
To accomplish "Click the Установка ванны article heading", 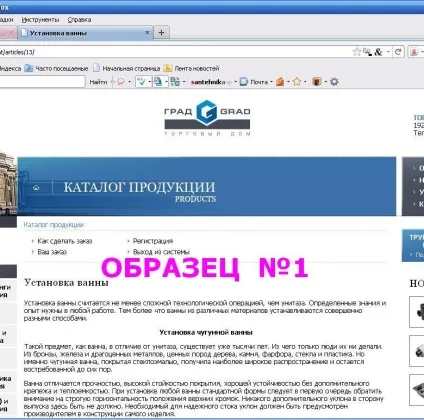I will [x=66, y=283].
